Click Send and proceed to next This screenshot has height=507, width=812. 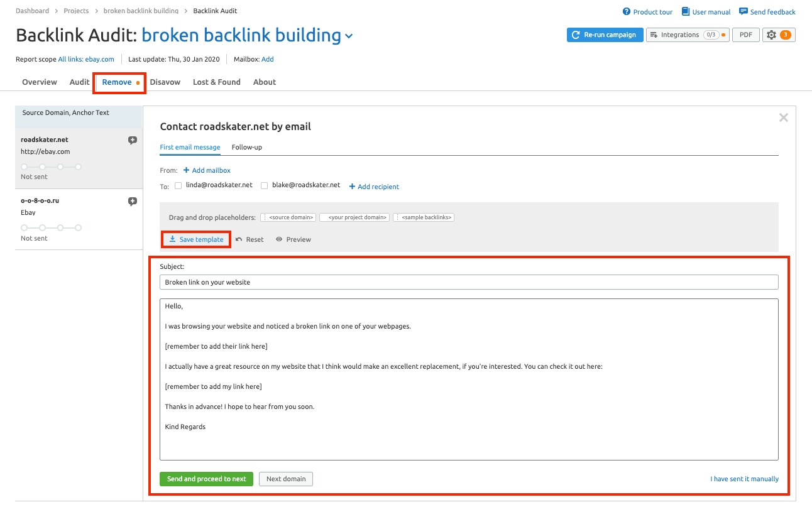(206, 479)
